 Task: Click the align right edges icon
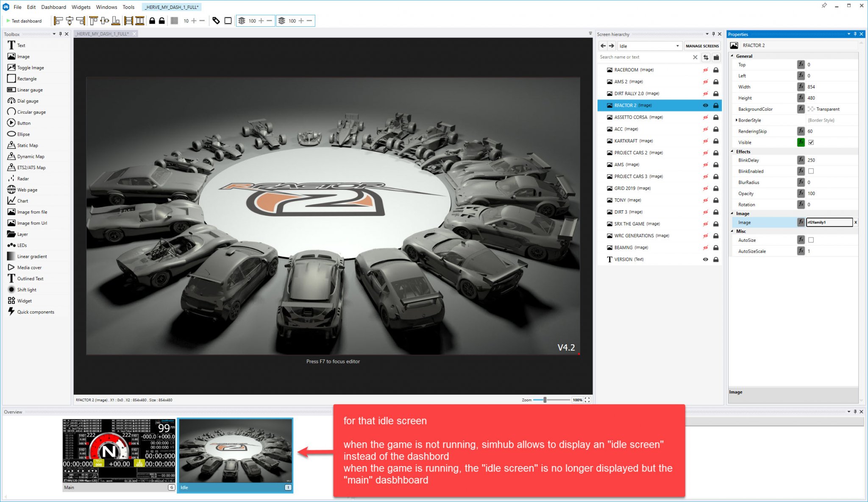point(81,21)
